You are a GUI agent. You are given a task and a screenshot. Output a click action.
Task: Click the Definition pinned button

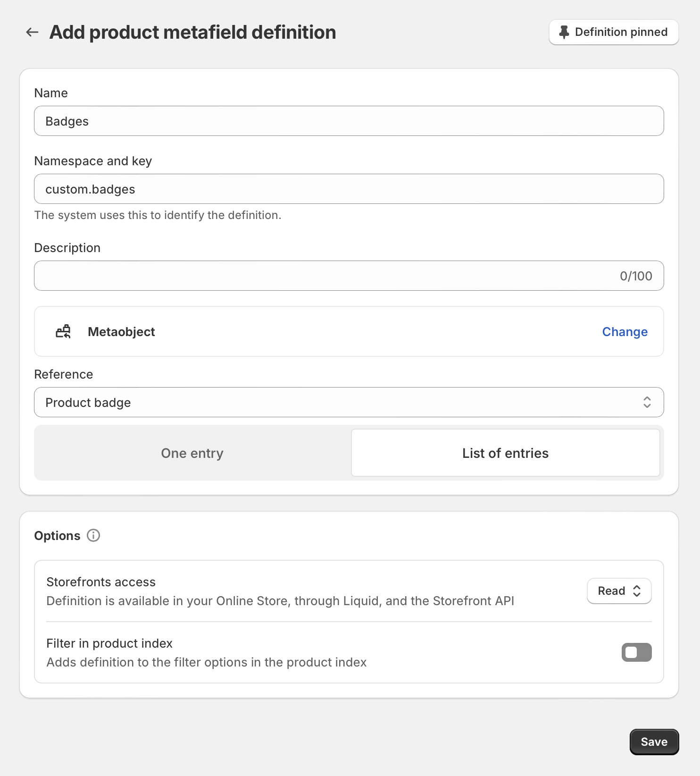click(x=614, y=32)
